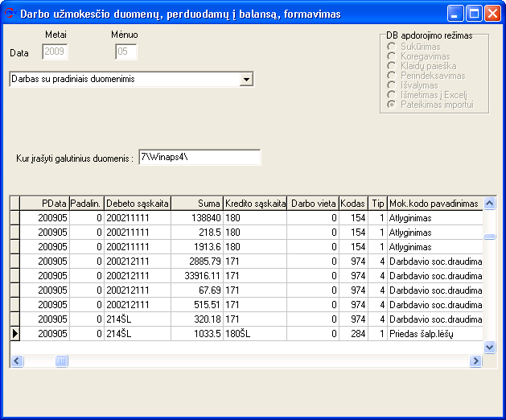Click PData 200905 in the 515.51 row
The height and width of the screenshot is (420, 506).
coord(44,305)
